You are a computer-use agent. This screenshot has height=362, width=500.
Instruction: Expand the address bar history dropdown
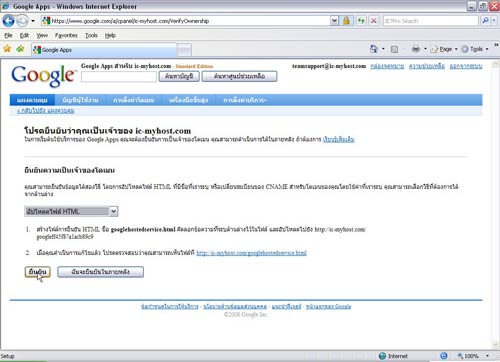click(334, 21)
